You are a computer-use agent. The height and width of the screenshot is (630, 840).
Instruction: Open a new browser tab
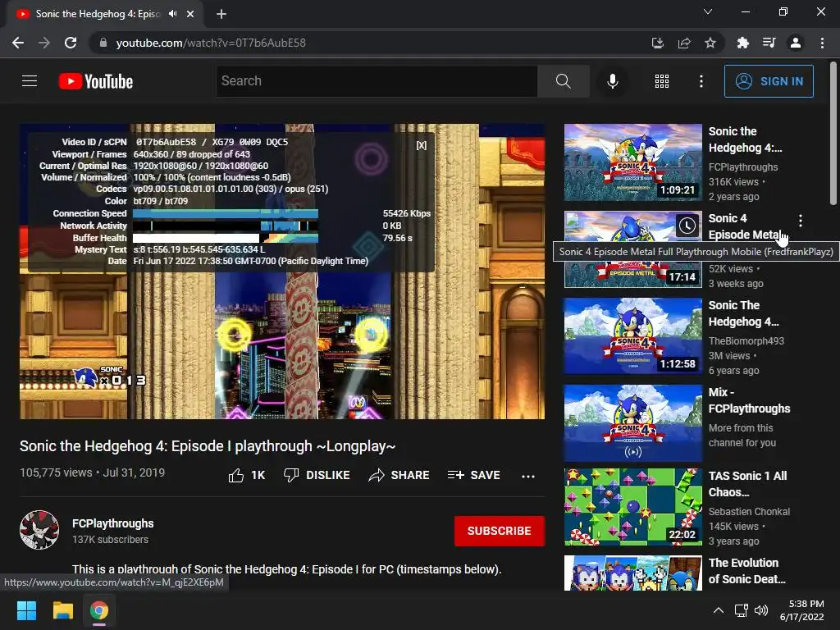pyautogui.click(x=221, y=14)
